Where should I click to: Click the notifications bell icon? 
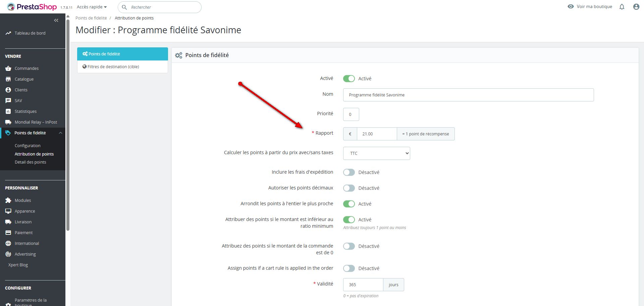(x=622, y=7)
